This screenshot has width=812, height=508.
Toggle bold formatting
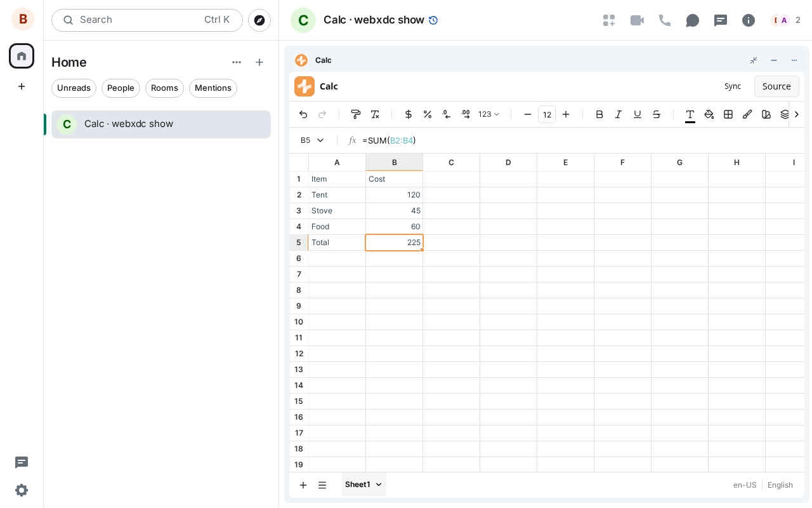tap(599, 114)
